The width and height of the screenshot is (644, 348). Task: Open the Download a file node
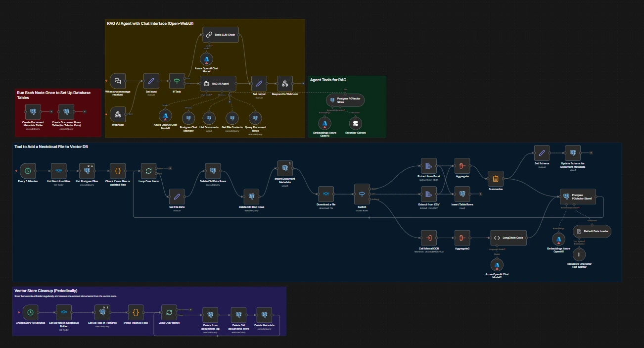[326, 194]
